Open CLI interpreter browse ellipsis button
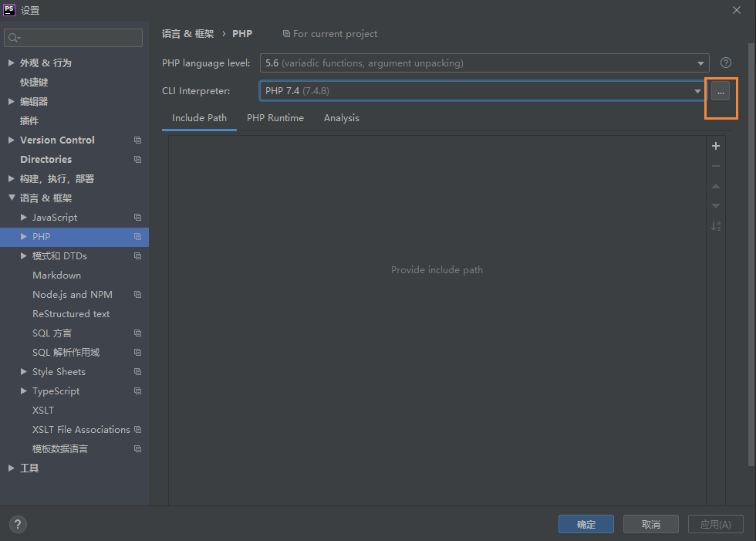This screenshot has width=756, height=541. tap(721, 91)
